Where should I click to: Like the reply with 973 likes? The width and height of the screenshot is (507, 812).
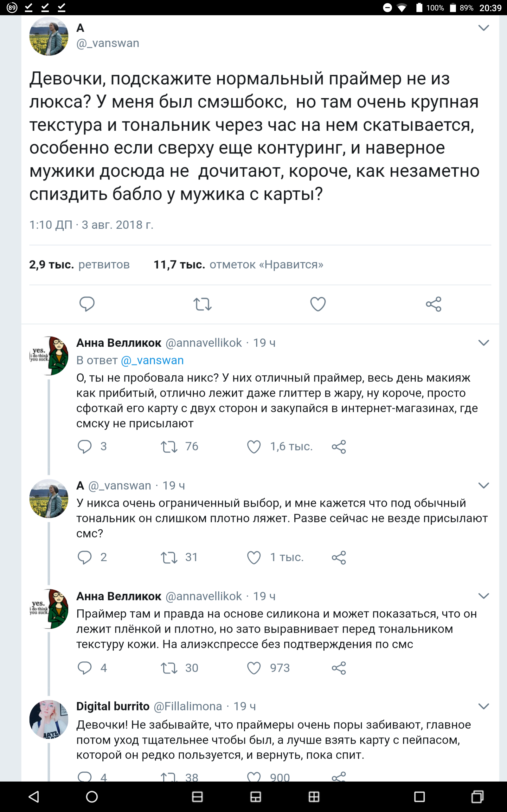tap(254, 668)
